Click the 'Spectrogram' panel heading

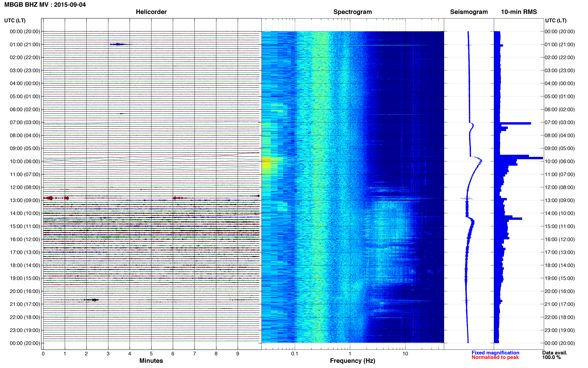pos(352,12)
